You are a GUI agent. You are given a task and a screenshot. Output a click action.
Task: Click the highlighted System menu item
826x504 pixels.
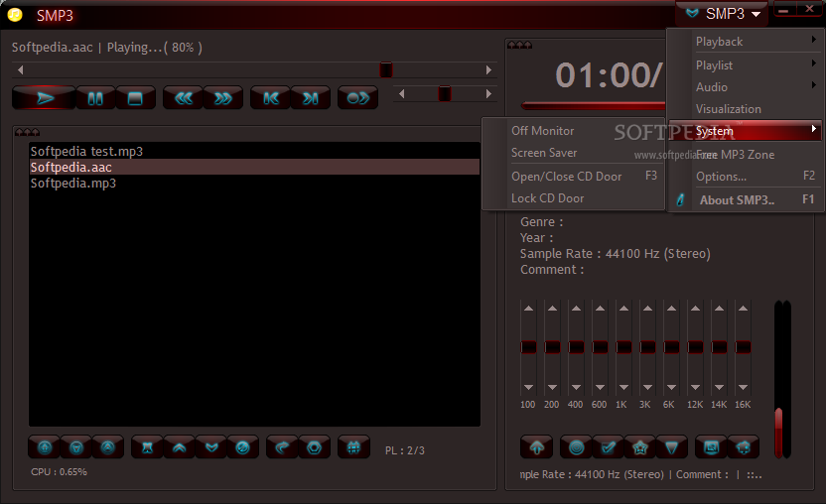click(745, 131)
